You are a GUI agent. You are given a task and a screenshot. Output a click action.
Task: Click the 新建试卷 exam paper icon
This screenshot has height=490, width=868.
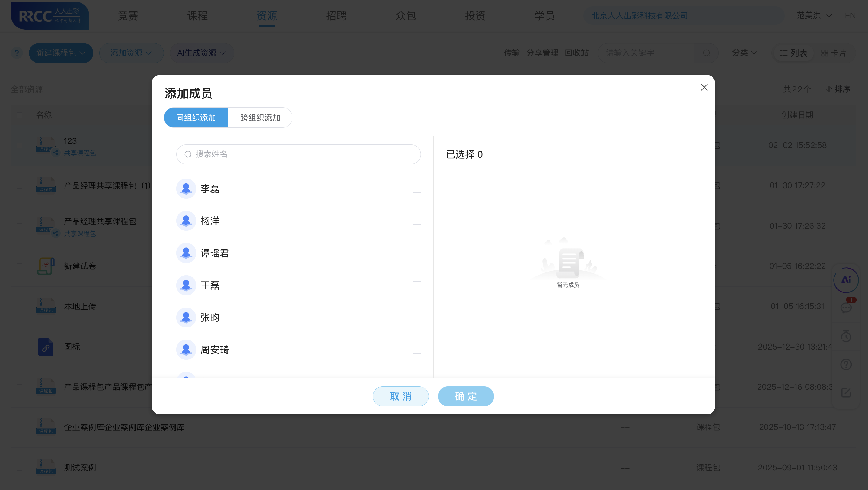(46, 266)
